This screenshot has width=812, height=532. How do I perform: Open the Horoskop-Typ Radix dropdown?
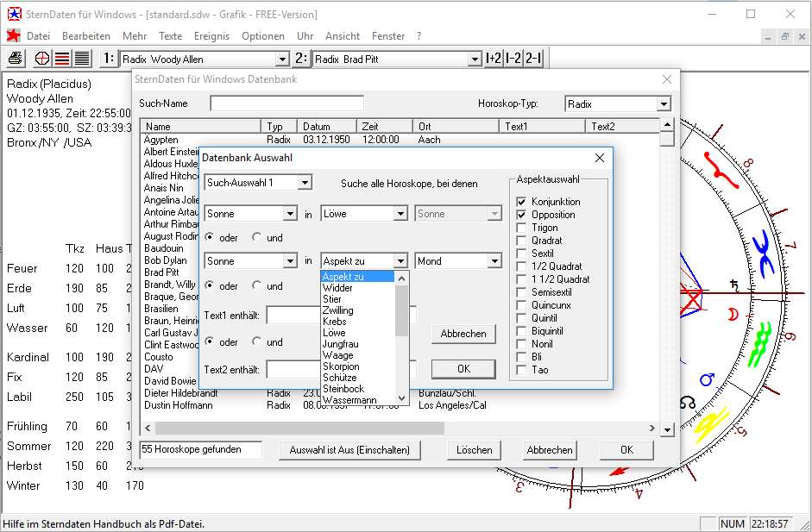pos(663,104)
